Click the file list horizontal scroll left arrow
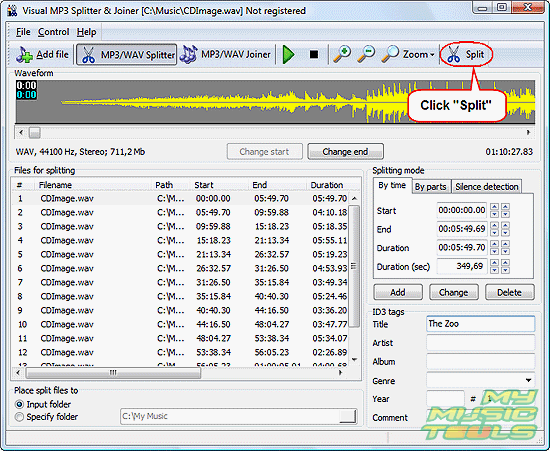Image resolution: width=550 pixels, height=451 pixels. 18,372
